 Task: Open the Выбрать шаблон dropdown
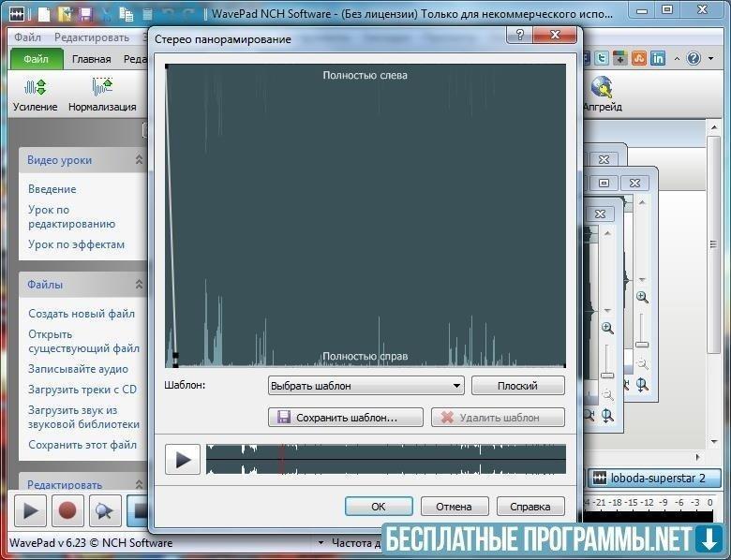(x=365, y=386)
